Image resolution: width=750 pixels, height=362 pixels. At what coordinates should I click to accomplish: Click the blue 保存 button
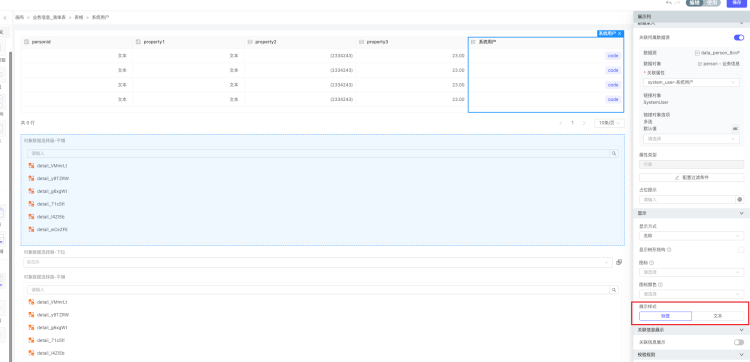[x=737, y=2]
